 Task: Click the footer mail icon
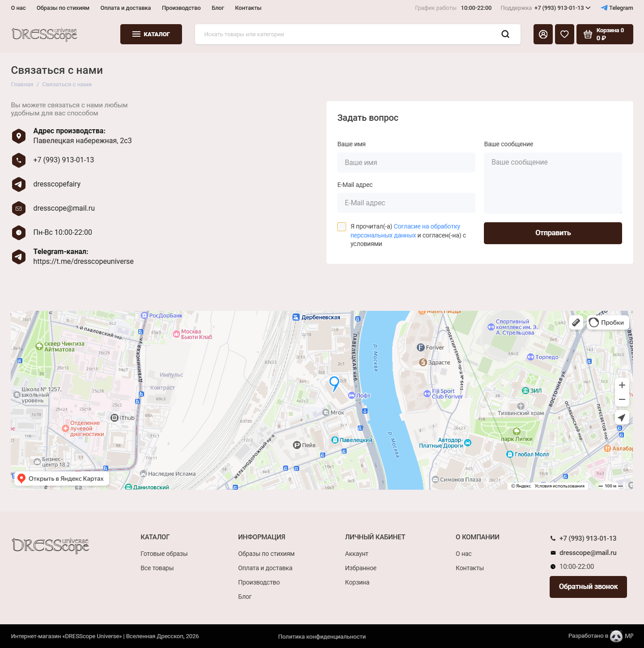click(x=553, y=553)
